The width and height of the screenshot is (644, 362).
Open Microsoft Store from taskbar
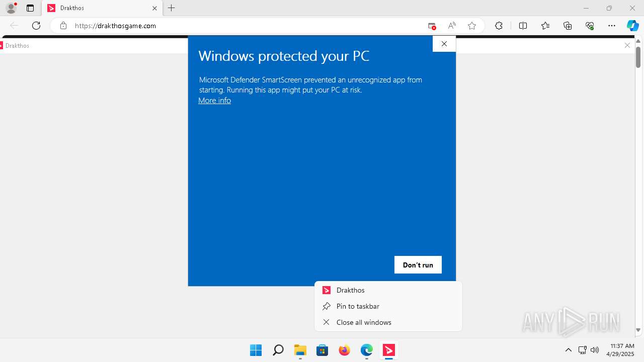tap(323, 350)
